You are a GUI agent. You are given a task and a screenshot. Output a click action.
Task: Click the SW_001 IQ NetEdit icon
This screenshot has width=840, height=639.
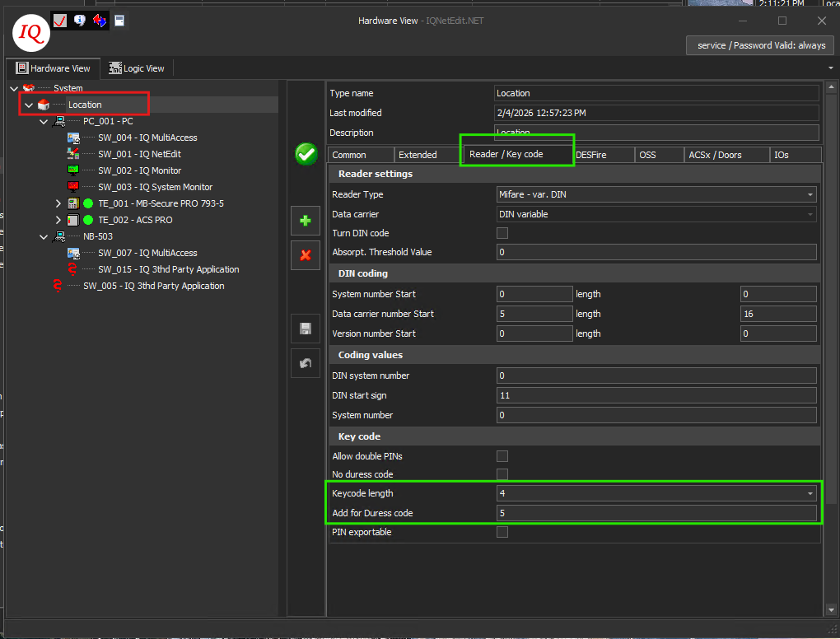tap(73, 154)
